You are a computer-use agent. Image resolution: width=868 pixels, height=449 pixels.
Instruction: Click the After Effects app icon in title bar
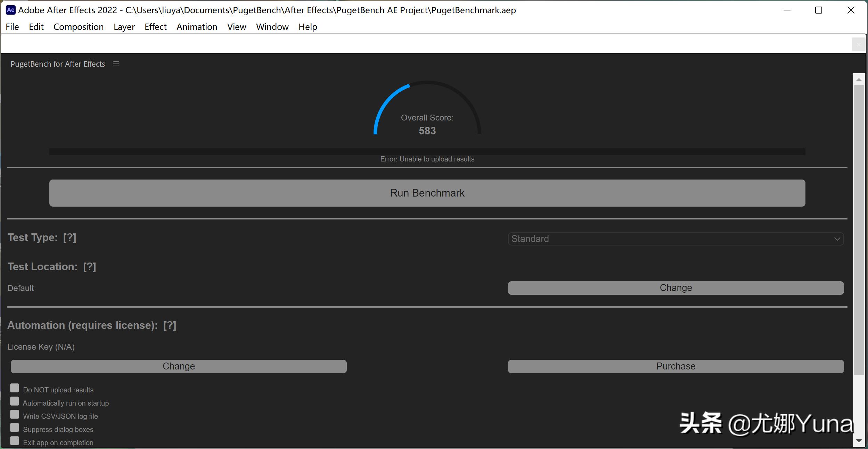pyautogui.click(x=10, y=10)
